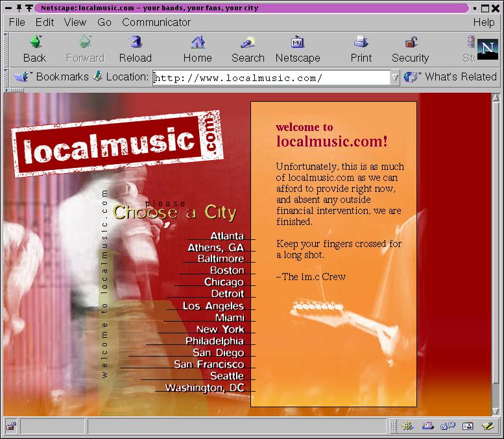Open Composer component icon

[488, 426]
